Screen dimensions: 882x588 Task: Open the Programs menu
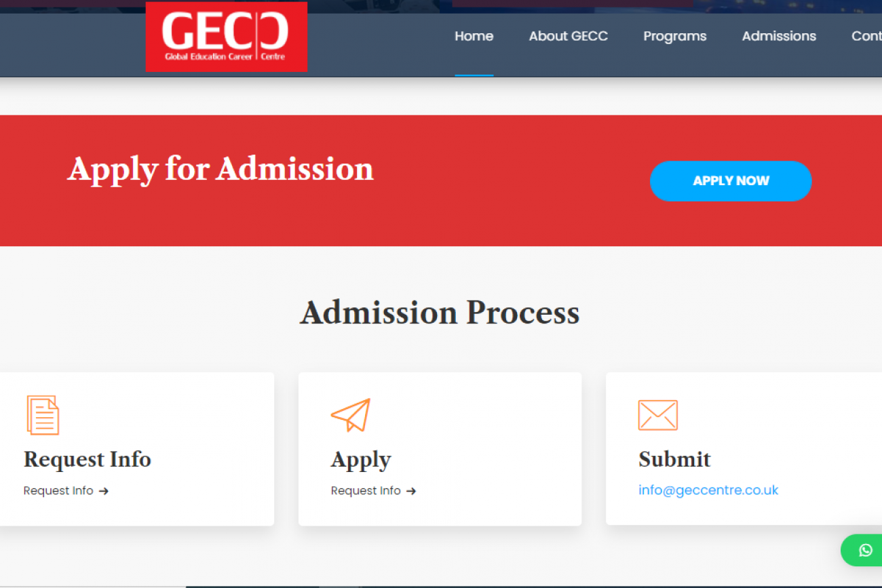674,37
